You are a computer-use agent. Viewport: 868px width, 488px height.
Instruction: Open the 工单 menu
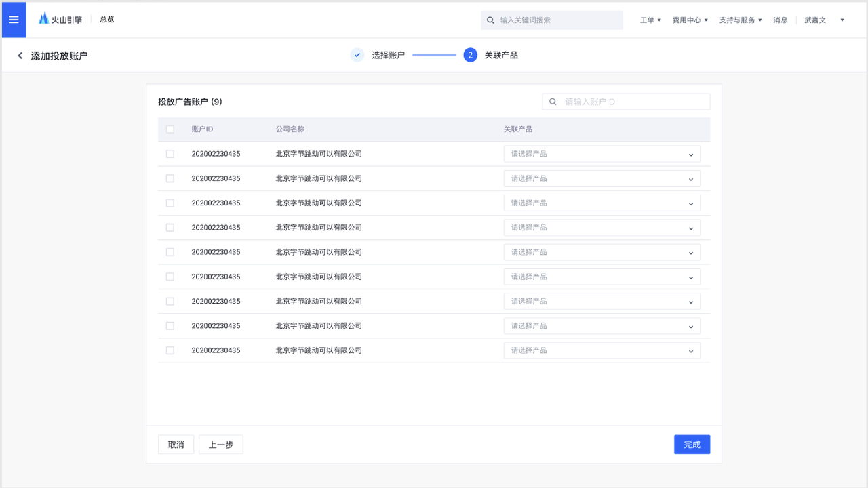650,20
